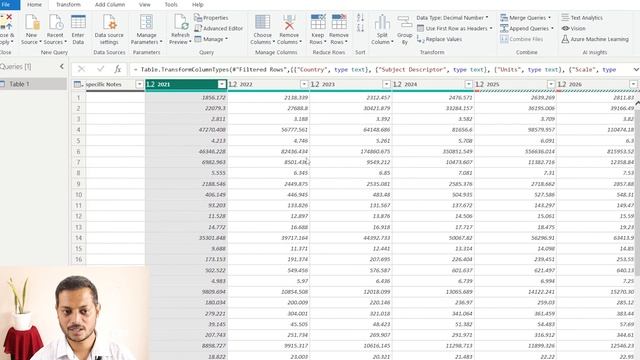Open the specific Notes column filter dropdown

pos(139,84)
